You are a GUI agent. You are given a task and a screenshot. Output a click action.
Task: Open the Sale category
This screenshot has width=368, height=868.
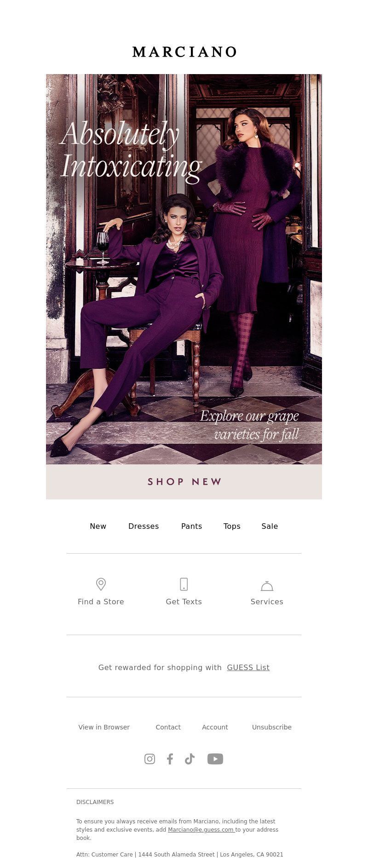270,526
